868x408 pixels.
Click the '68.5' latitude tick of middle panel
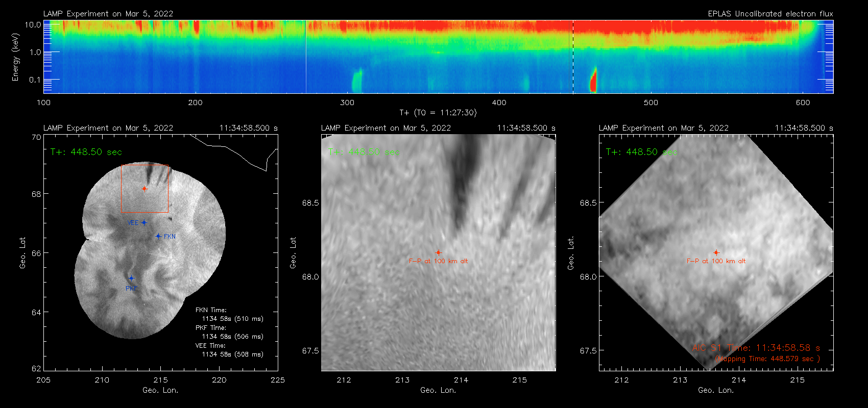310,203
